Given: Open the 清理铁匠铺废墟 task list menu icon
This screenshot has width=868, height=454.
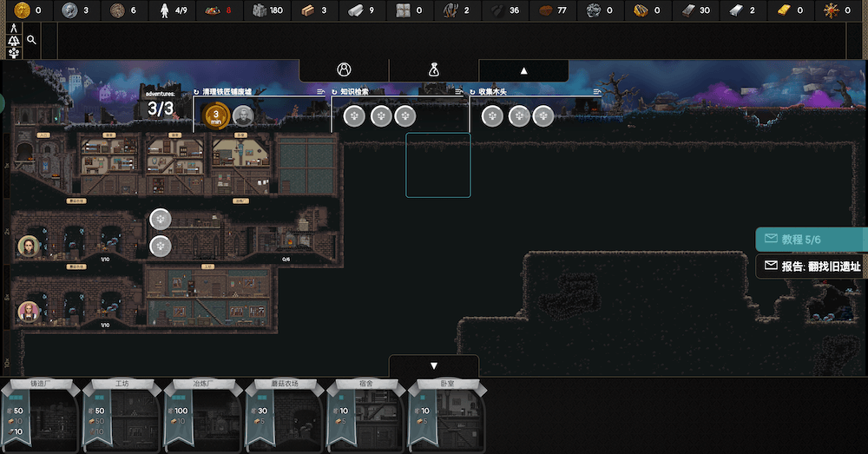Looking at the screenshot, I should (321, 91).
